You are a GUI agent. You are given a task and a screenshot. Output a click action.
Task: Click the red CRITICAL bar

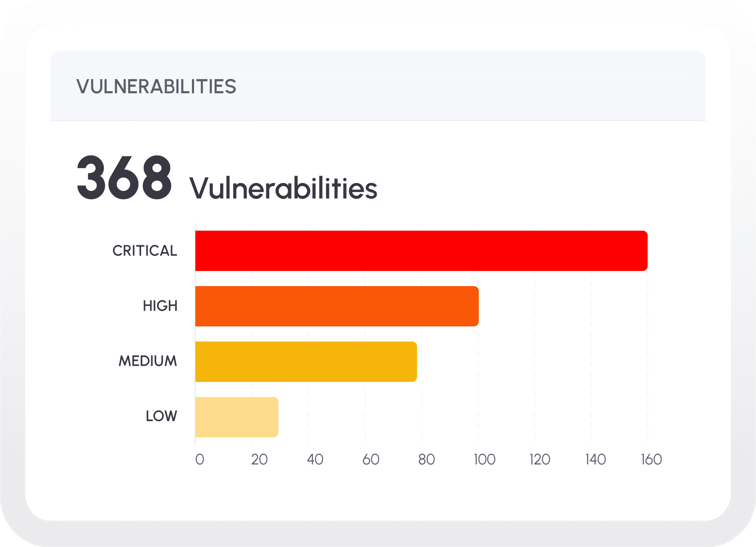pos(421,251)
